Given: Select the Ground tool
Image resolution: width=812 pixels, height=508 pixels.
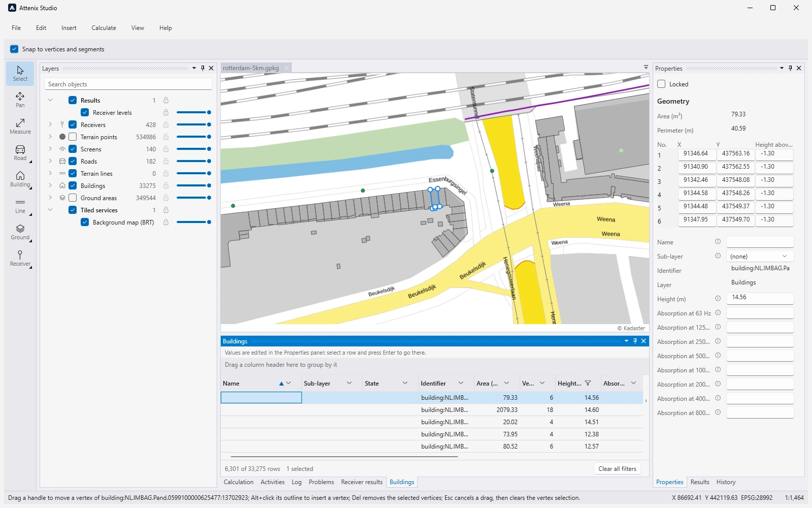Looking at the screenshot, I should pos(20,232).
